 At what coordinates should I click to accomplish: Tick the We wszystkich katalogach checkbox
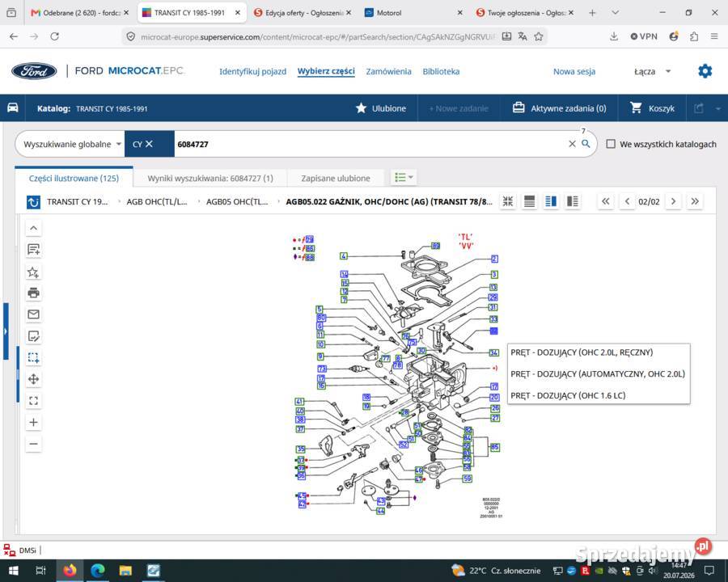(611, 144)
